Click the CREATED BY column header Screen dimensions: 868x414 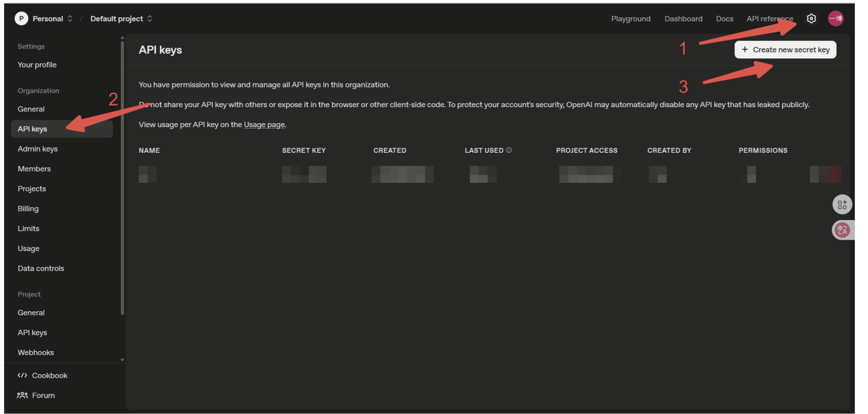click(669, 150)
